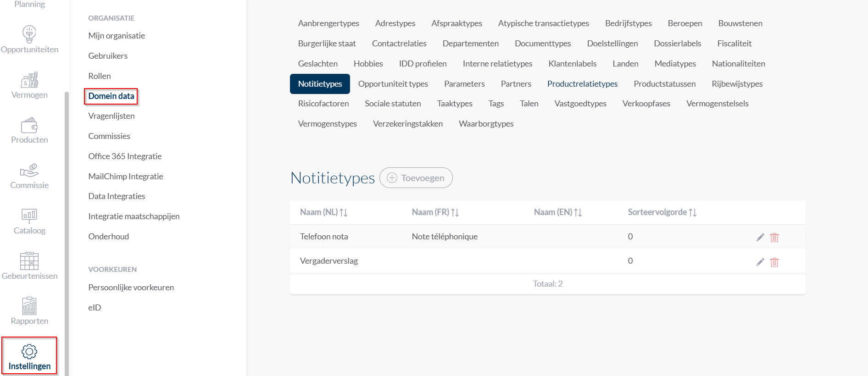Edit the Vergaderverslag row pencil
This screenshot has height=376, width=868.
click(x=760, y=262)
